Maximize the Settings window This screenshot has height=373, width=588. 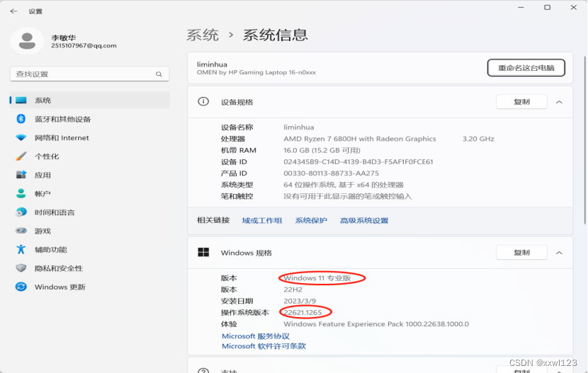[547, 7]
